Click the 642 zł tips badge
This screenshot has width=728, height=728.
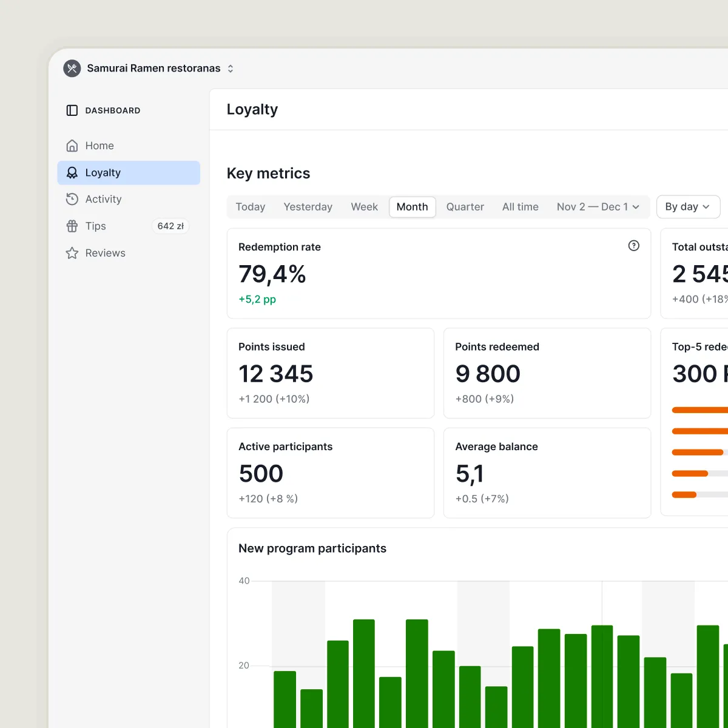[170, 226]
